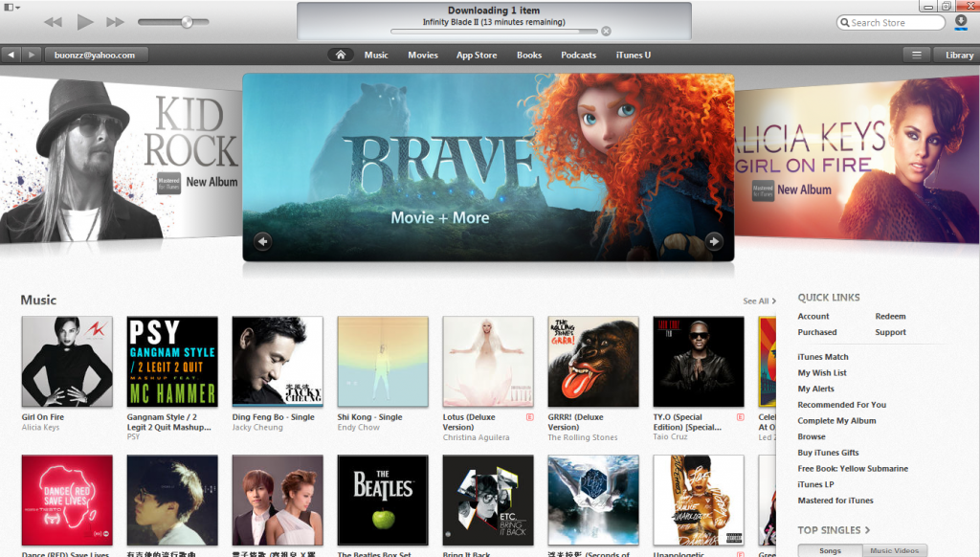
Task: Open Recommended For You link
Action: 842,405
